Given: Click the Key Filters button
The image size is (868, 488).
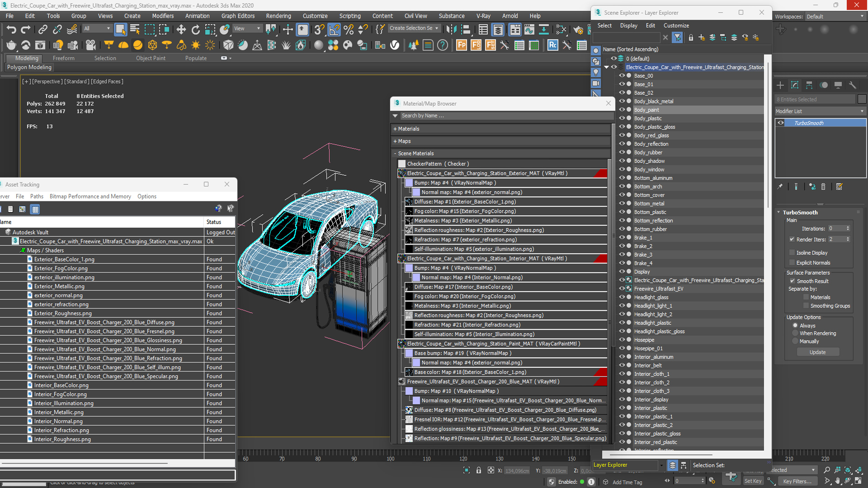Looking at the screenshot, I should [797, 481].
